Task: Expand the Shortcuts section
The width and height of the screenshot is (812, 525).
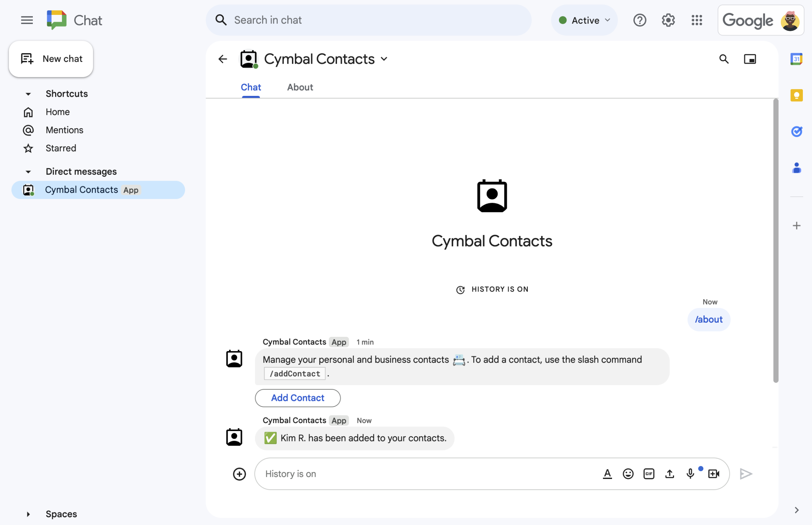Action: [x=28, y=93]
